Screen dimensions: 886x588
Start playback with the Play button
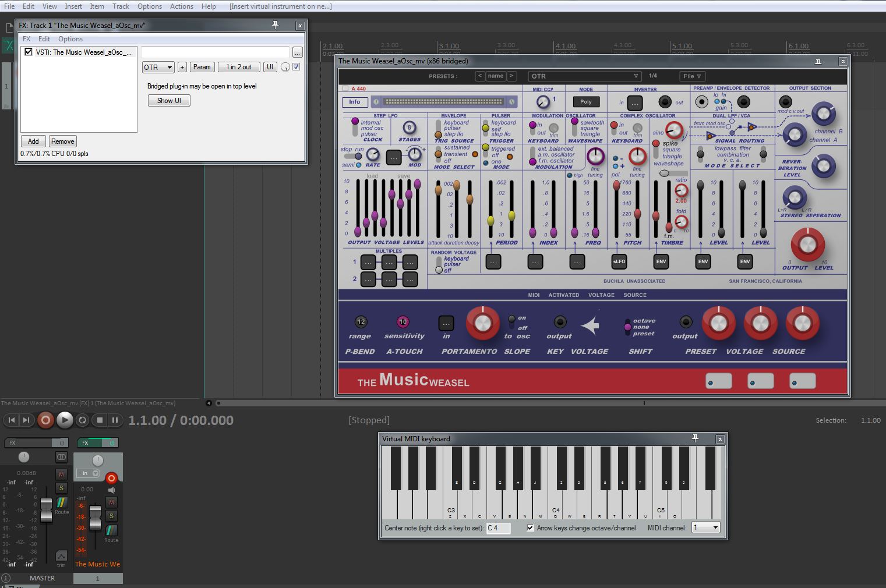[x=65, y=420]
